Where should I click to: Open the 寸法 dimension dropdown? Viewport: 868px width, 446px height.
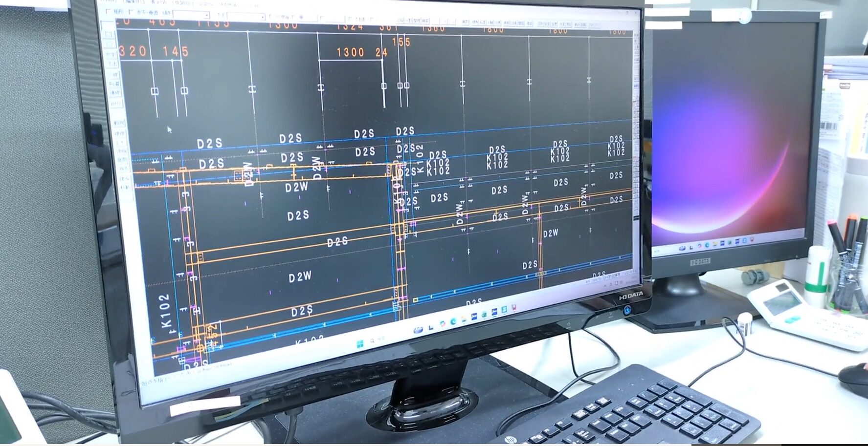click(263, 17)
